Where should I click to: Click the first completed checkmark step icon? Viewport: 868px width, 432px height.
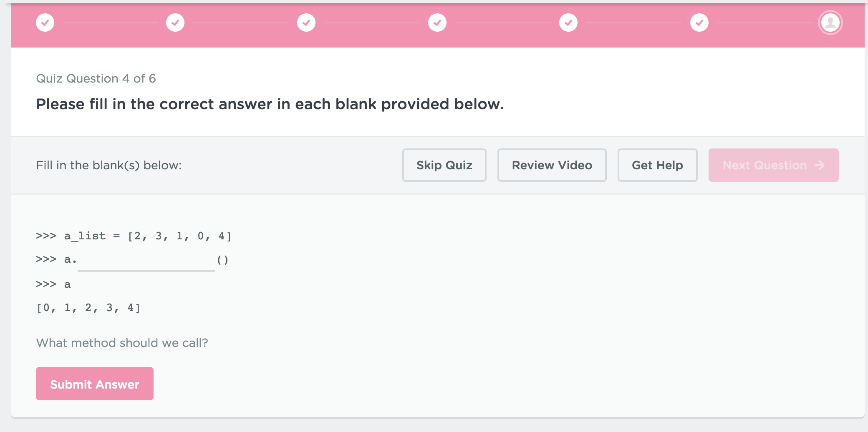45,23
